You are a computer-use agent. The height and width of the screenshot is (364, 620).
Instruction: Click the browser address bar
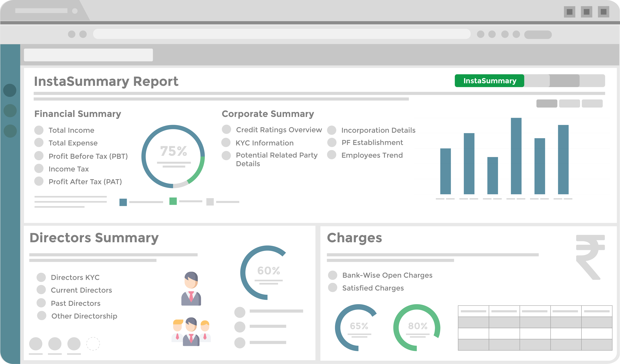pyautogui.click(x=282, y=34)
